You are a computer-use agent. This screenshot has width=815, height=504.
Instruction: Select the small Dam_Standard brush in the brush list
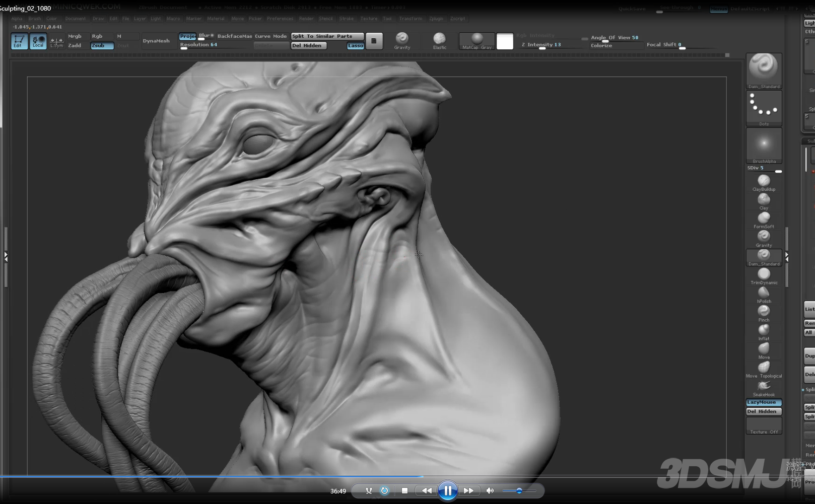click(764, 257)
